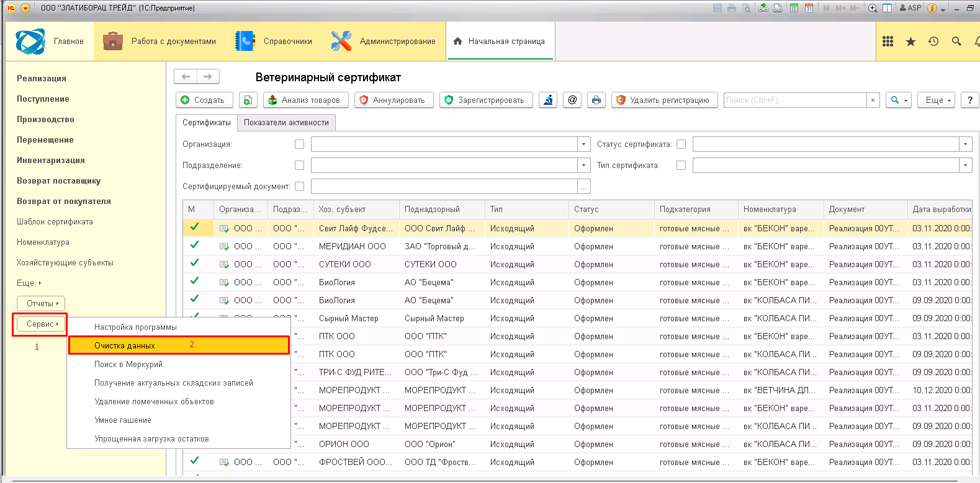Viewport: 980px width, 483px height.
Task: Select the row with ОРИОН ООО
Action: coord(577,444)
